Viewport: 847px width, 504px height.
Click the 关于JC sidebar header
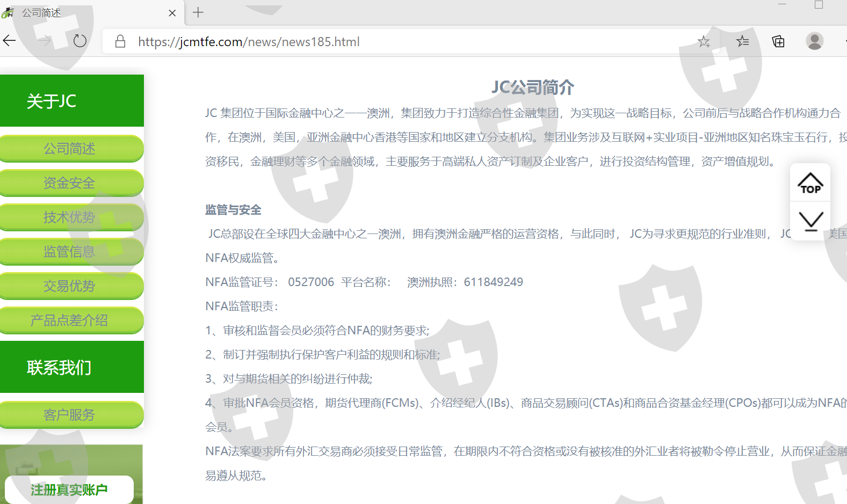point(72,101)
